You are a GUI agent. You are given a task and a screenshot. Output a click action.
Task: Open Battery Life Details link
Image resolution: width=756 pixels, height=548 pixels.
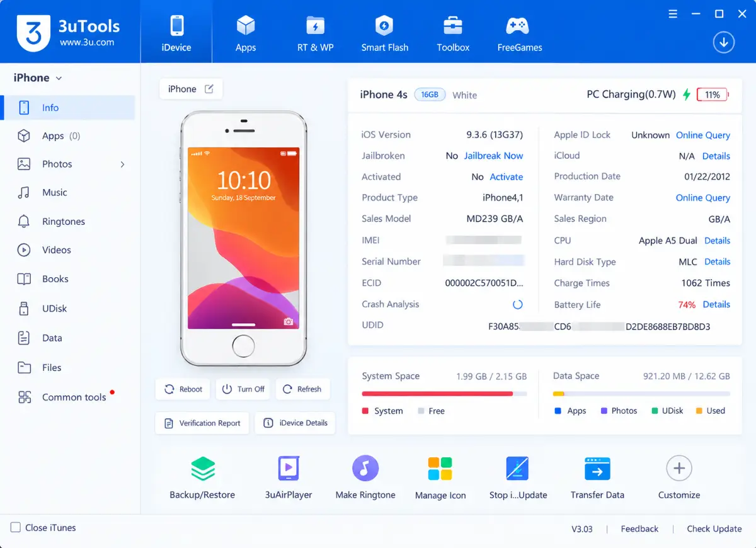(x=717, y=304)
